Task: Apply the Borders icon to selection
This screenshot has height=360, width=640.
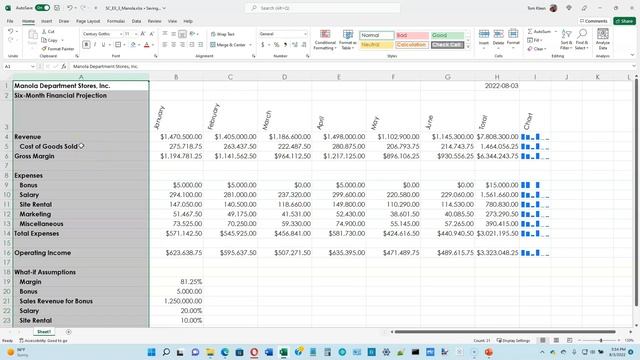Action: click(118, 44)
